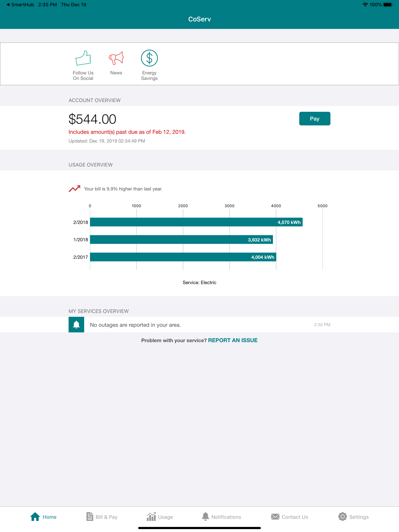Tap the outage bell icon

[x=76, y=325]
